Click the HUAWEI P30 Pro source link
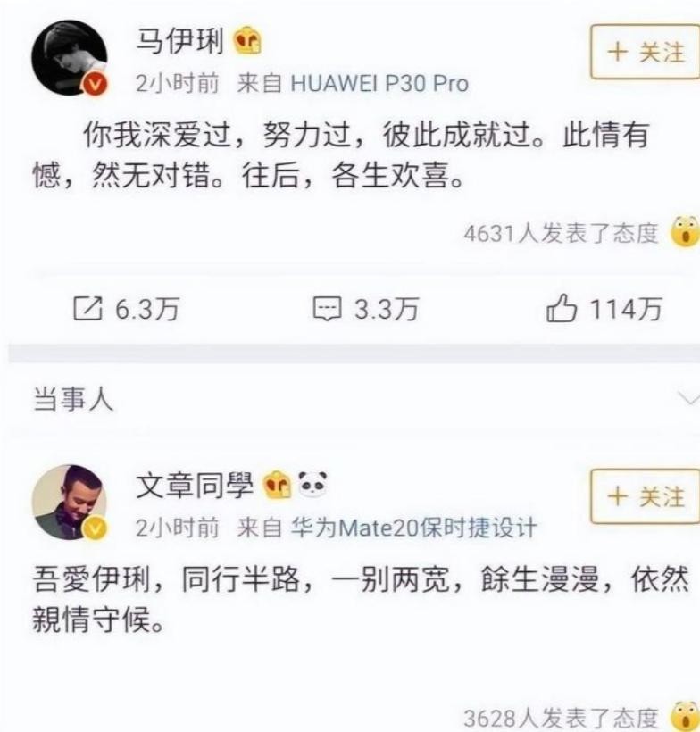The height and width of the screenshot is (732, 700). coord(379,84)
